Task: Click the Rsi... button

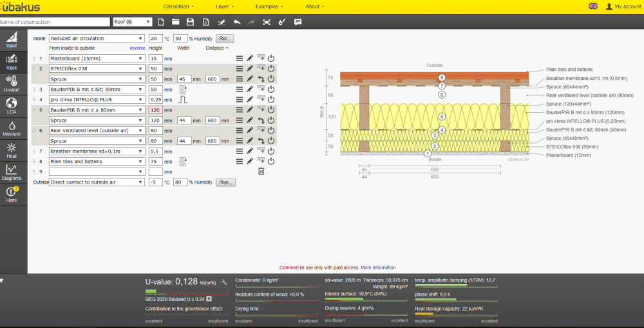Action: [225, 38]
